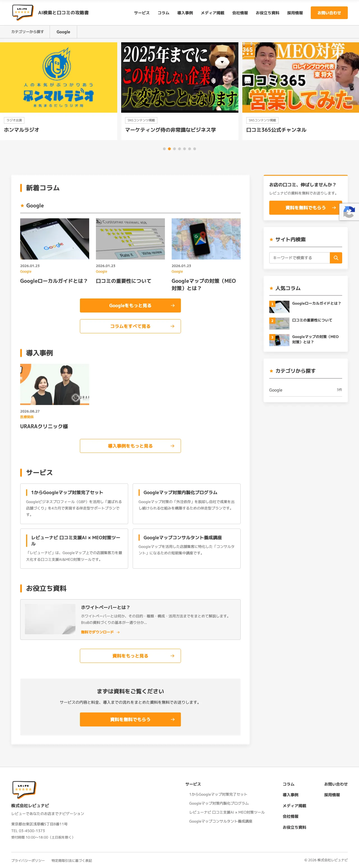Select the last carousel pagination dot

coord(194,149)
